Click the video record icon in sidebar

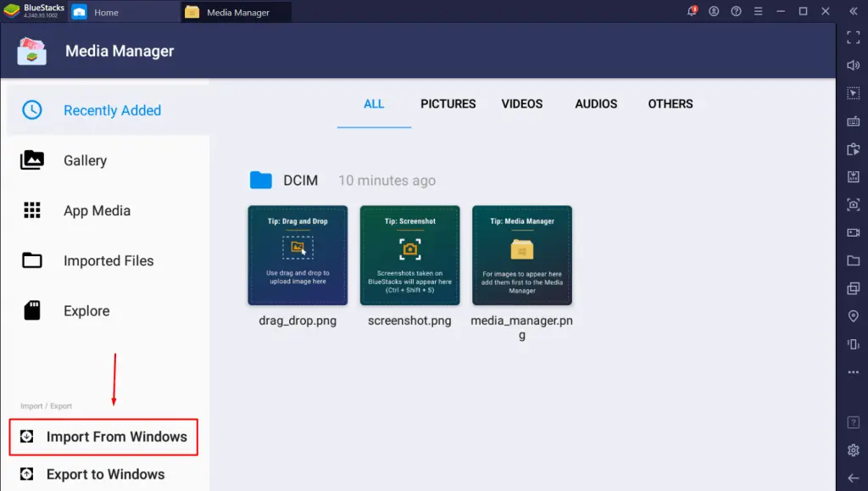[853, 232]
